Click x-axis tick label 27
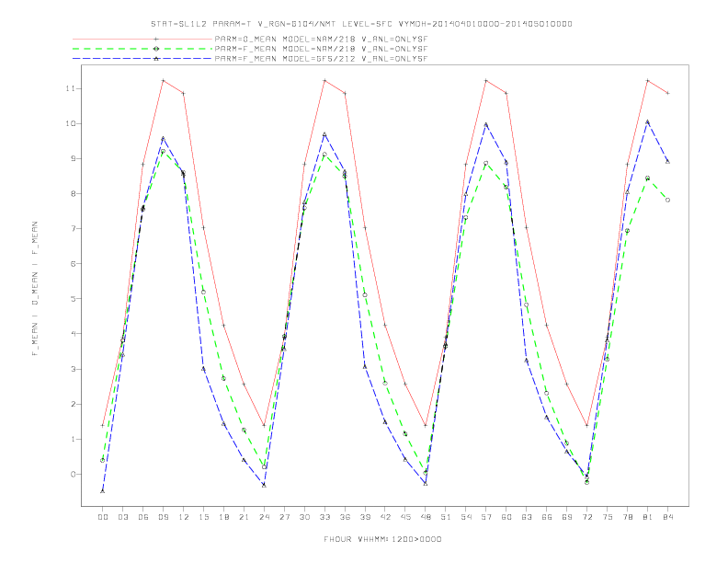 284,517
